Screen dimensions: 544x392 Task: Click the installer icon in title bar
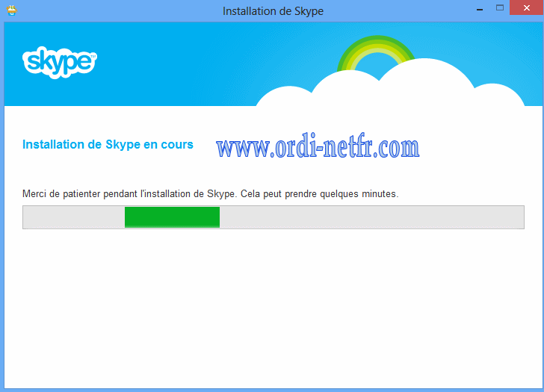(x=12, y=10)
